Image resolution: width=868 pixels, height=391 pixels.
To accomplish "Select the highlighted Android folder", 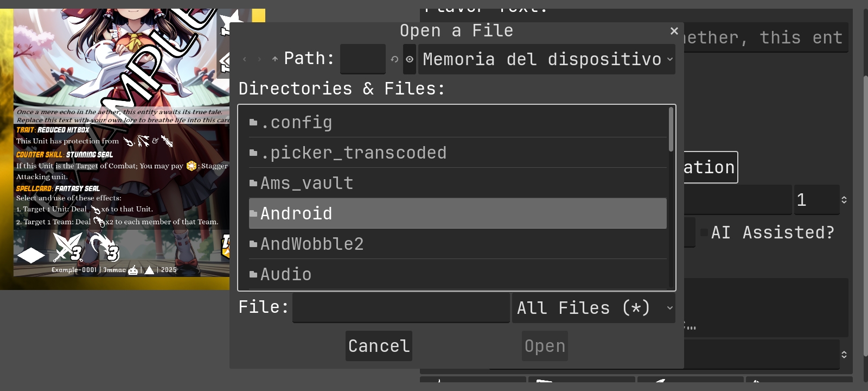I will tap(296, 213).
